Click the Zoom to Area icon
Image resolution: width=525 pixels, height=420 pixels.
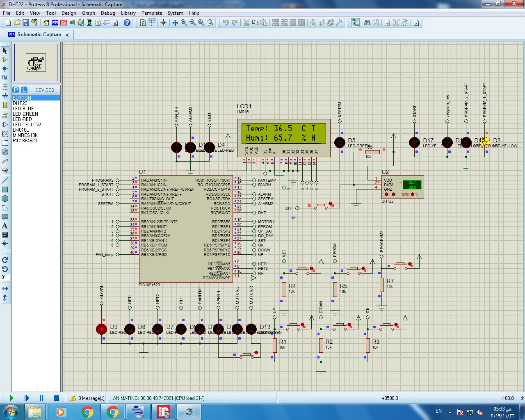pos(210,23)
